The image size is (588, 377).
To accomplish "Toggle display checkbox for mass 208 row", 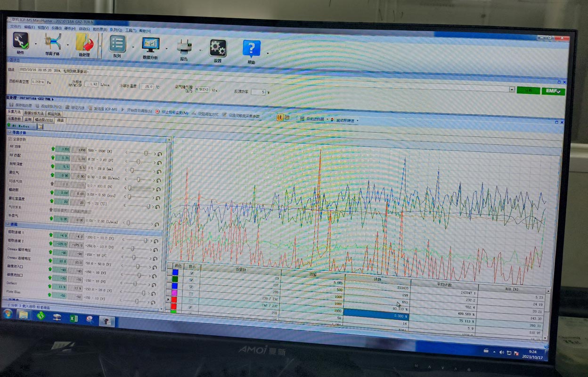I will click(191, 286).
